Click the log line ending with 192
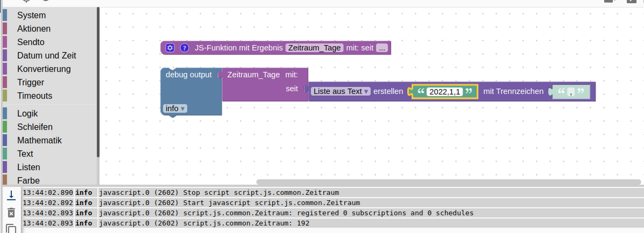The image size is (644, 233). coord(332,223)
